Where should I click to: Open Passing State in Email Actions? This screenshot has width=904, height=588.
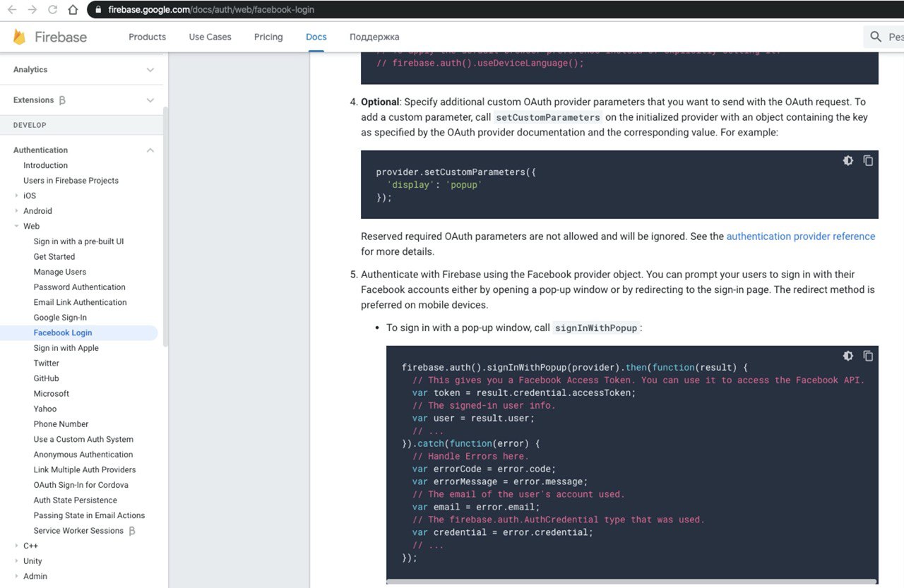coord(90,515)
